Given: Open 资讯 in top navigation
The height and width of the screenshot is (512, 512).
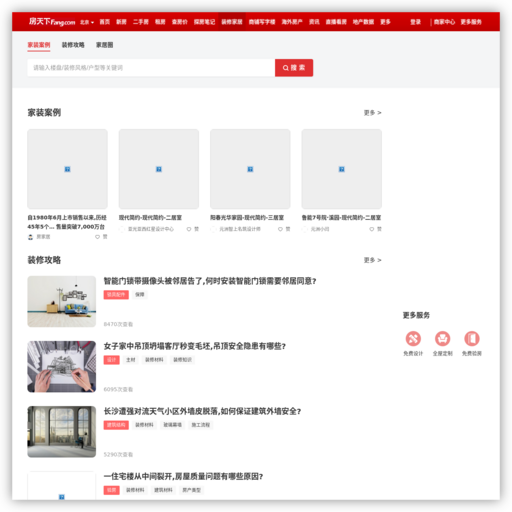Looking at the screenshot, I should click(x=314, y=22).
